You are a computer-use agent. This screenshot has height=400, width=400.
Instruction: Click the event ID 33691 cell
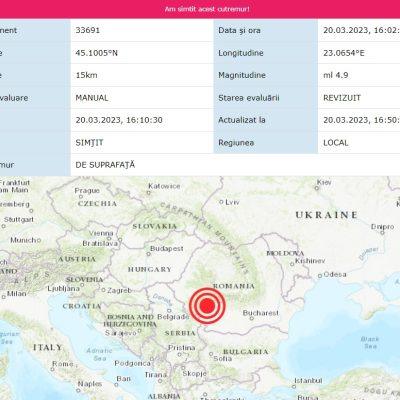coord(142,30)
